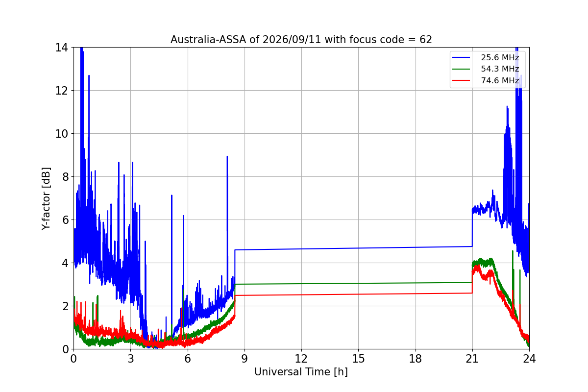Click the x-axis tick label 15
Viewport: 588px width, 392px height.
[358, 359]
